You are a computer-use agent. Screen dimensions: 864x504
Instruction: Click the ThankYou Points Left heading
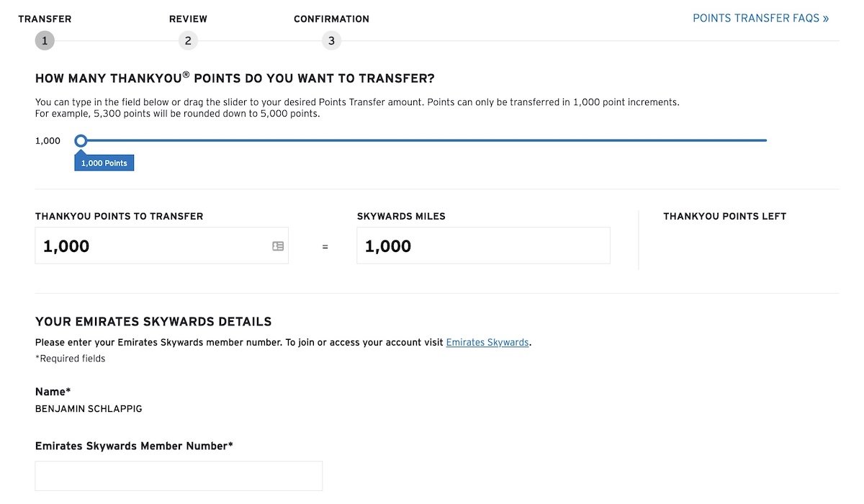(x=724, y=216)
